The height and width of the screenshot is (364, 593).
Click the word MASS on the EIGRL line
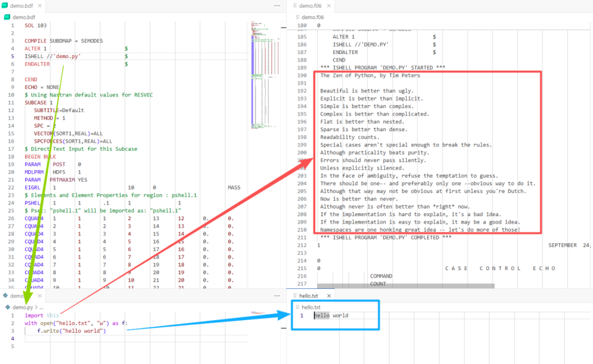(234, 187)
